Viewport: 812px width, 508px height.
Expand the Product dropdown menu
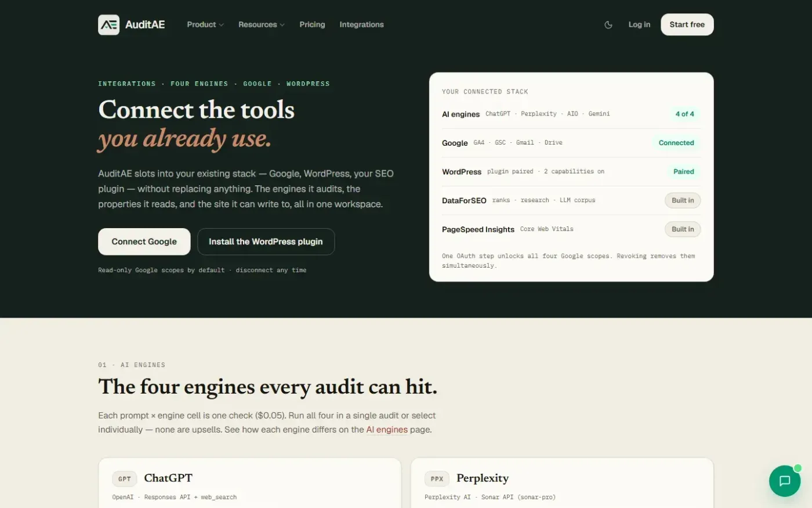205,24
